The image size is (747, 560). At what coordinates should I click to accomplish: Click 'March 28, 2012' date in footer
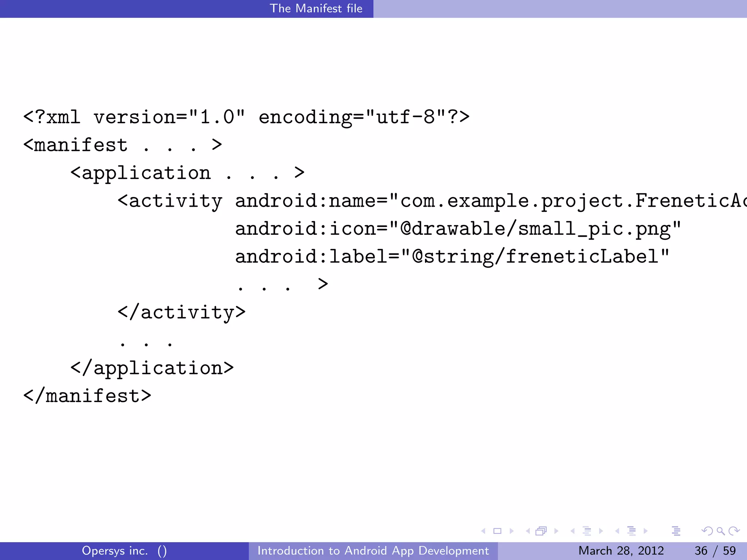(621, 551)
